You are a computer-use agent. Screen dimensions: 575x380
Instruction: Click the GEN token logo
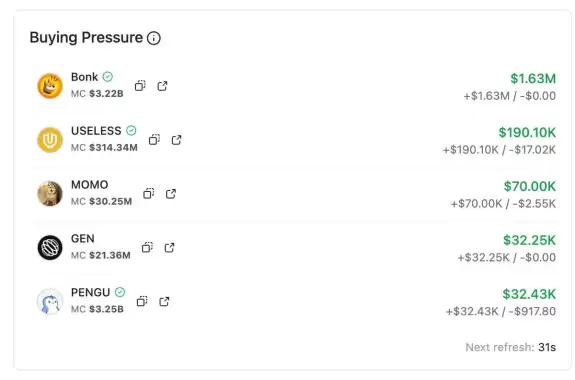50,248
